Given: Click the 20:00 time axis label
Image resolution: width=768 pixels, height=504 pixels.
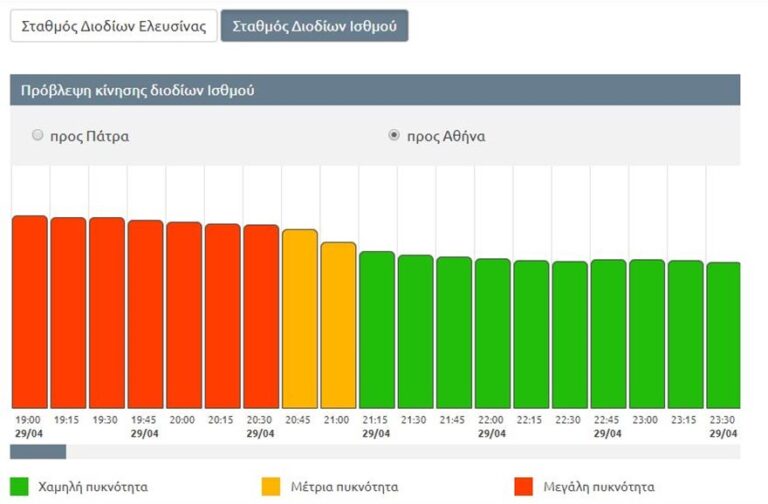Looking at the screenshot, I should [183, 422].
